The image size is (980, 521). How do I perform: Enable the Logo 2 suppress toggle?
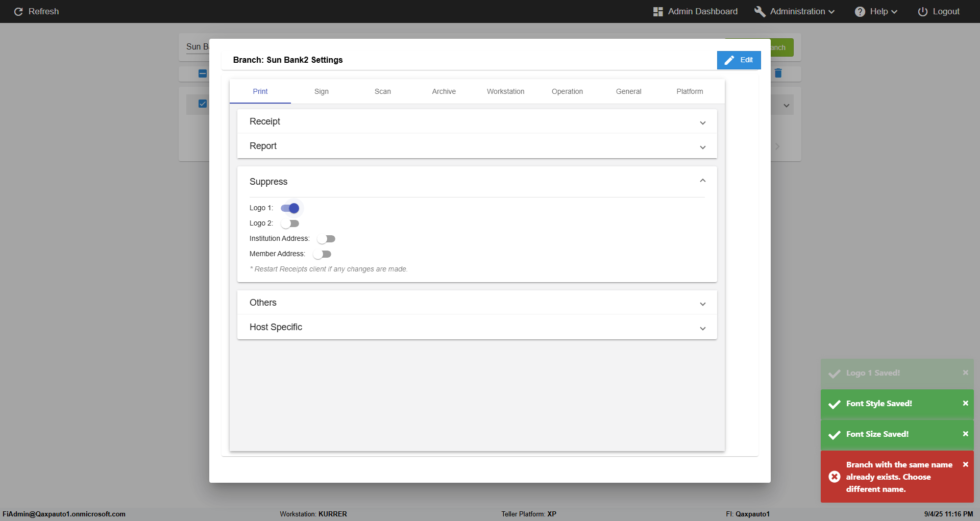pos(290,224)
